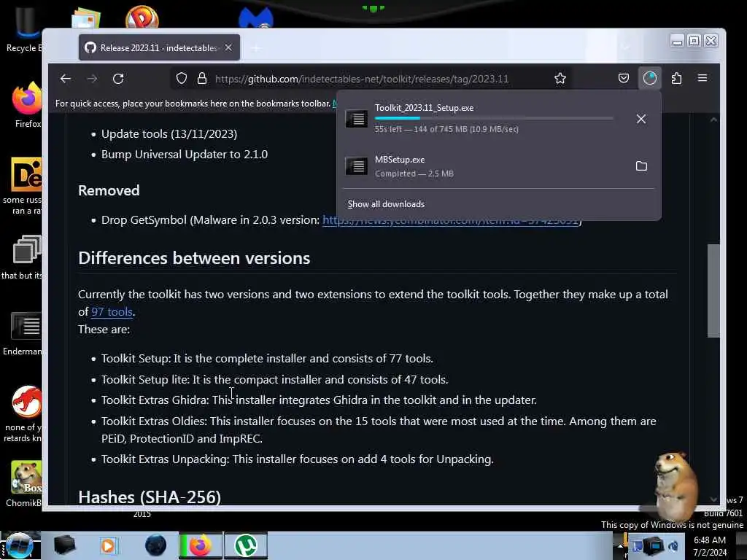Open uTorrent from the taskbar
Screen dimensions: 747x560
[x=246, y=545]
